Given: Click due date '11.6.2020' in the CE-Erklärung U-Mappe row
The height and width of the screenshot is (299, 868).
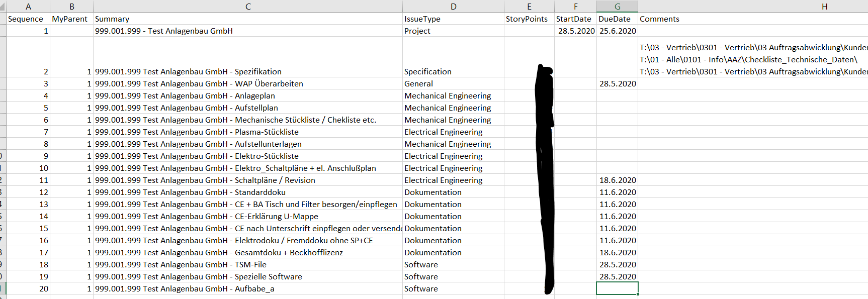Looking at the screenshot, I should click(617, 216).
